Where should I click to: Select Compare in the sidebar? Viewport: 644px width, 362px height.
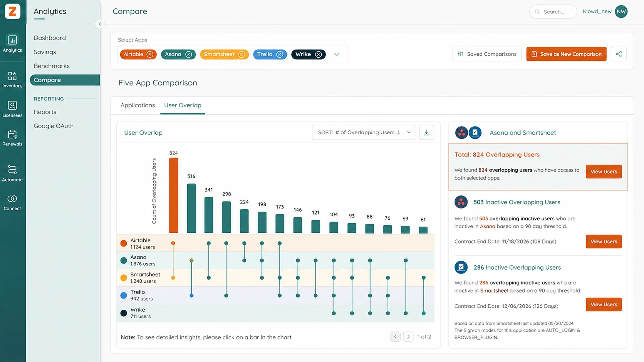[x=65, y=80]
